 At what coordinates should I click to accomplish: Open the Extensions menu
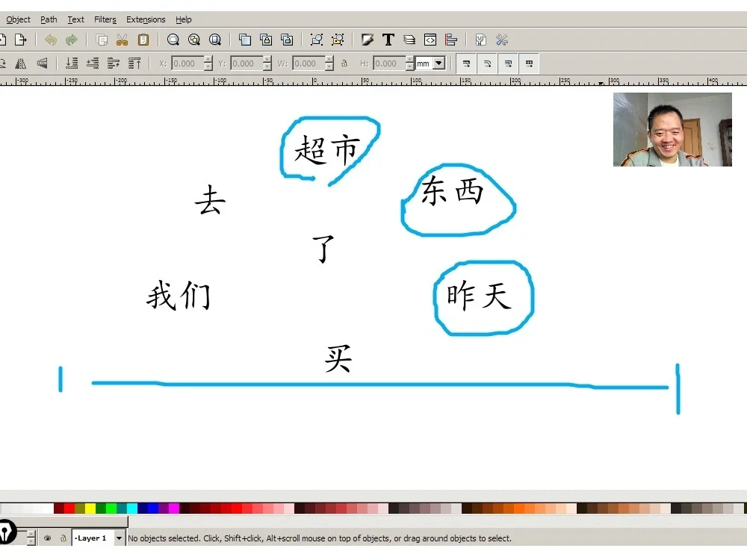[x=146, y=19]
